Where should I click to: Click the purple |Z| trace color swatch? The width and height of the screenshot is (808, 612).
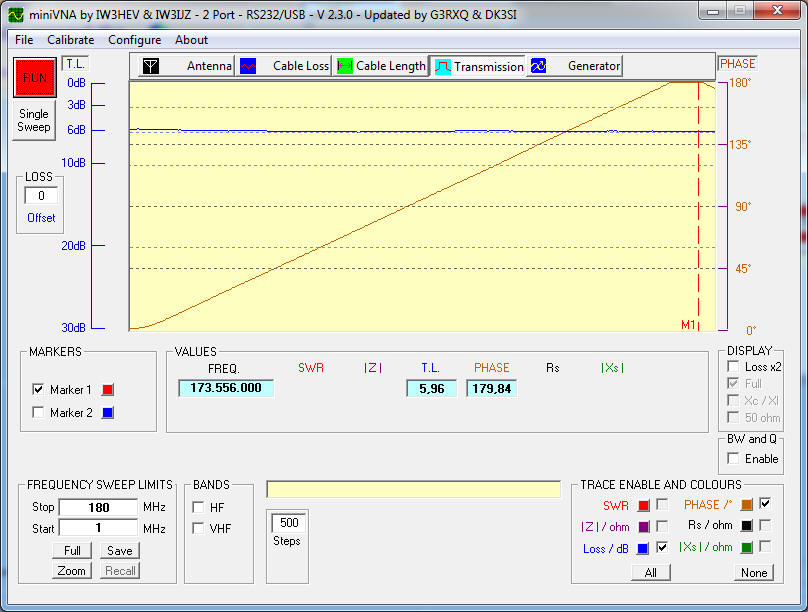pos(644,527)
